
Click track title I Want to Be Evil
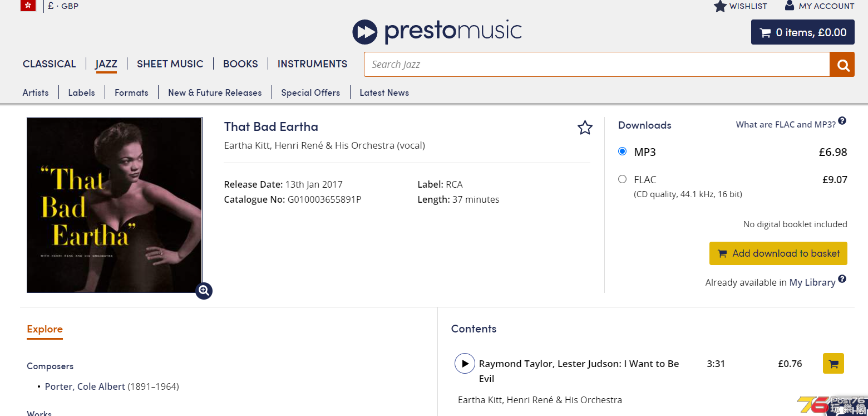579,371
